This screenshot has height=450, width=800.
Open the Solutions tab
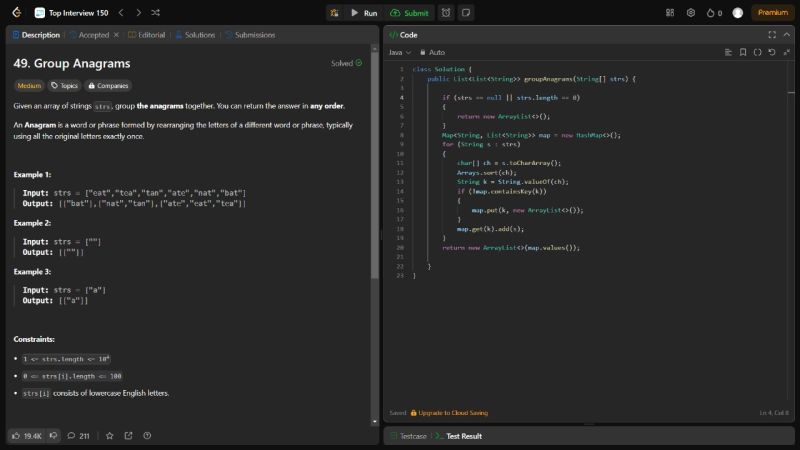[x=195, y=35]
